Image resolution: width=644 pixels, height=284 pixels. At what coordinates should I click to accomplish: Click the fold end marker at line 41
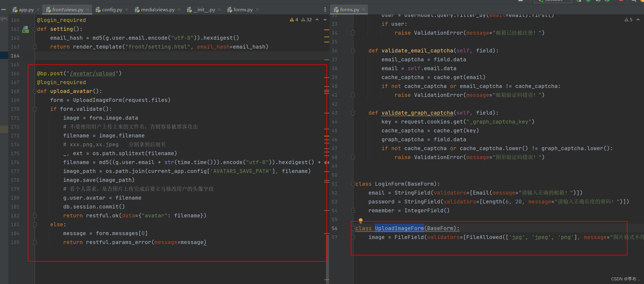pyautogui.click(x=353, y=95)
